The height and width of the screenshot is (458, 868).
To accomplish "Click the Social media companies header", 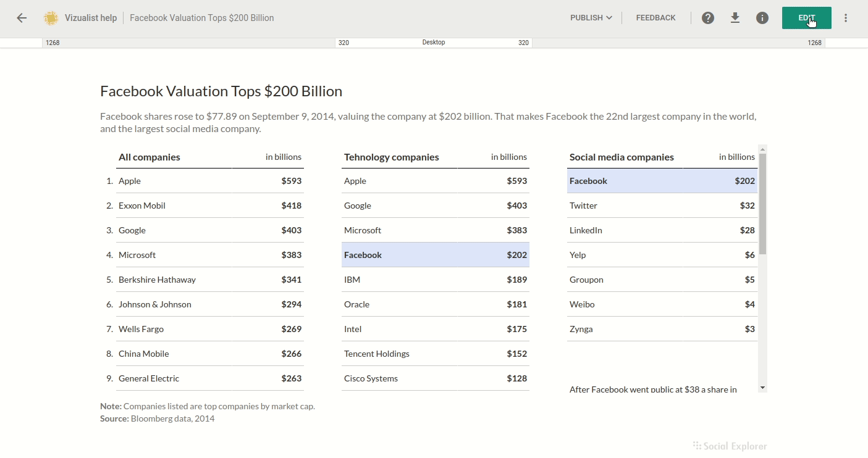I will coord(622,157).
